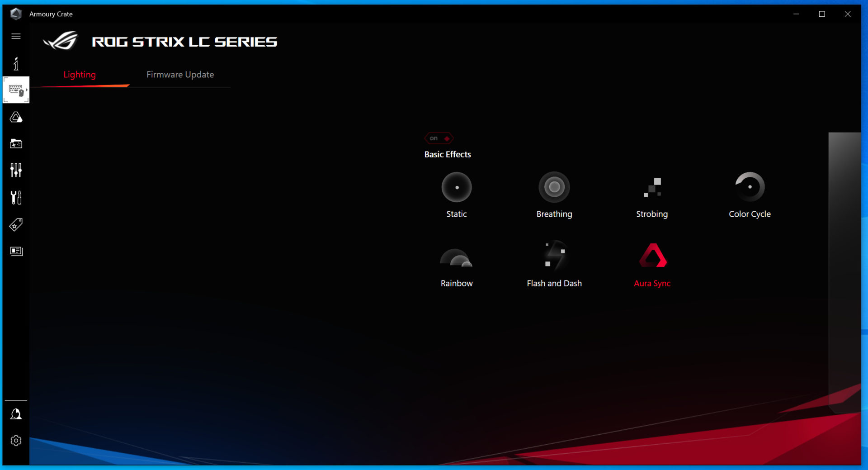Open Featured deals tag icon
Screen dimensions: 868x470
point(16,225)
